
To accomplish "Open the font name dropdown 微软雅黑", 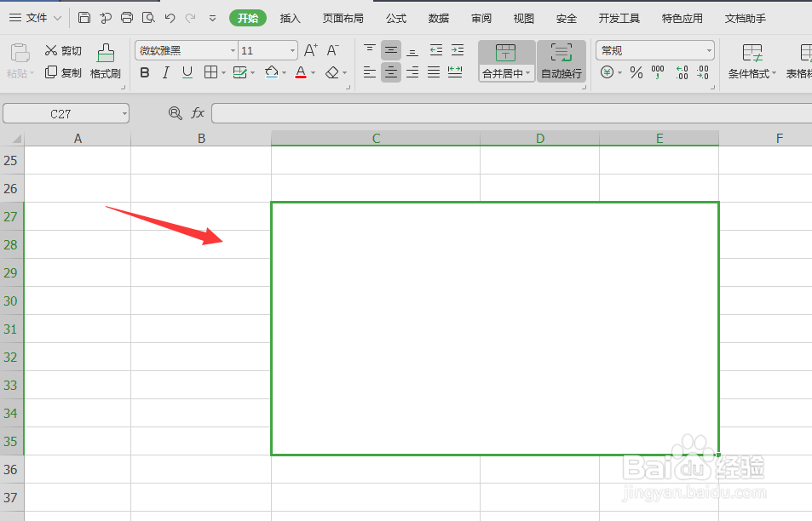I will (233, 51).
